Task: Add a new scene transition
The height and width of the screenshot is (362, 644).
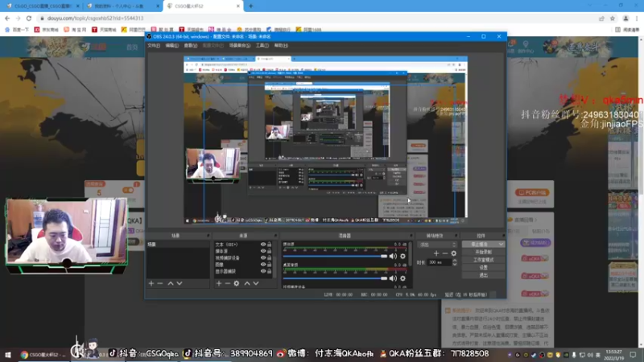Action: click(x=436, y=253)
